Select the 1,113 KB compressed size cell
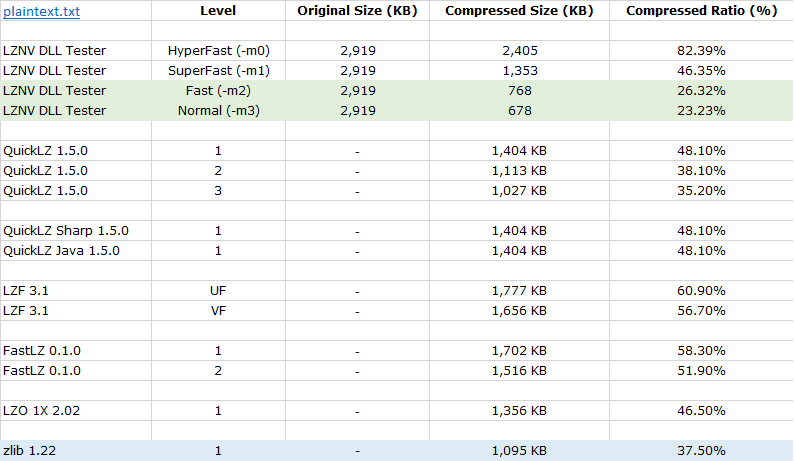Viewport: 795px width, 461px height. [x=519, y=171]
